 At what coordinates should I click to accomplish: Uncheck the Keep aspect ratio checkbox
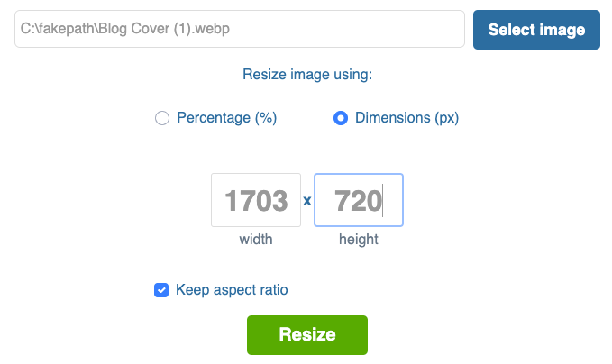click(x=161, y=290)
